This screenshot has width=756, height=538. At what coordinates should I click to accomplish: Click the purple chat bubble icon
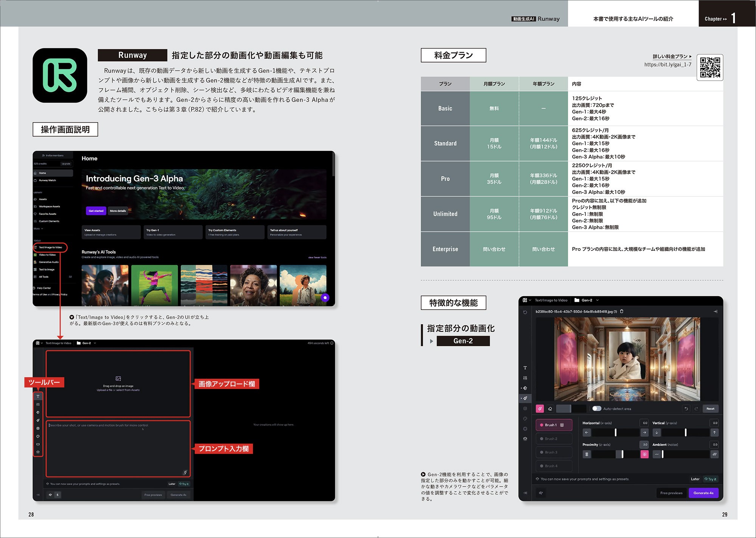point(325,297)
